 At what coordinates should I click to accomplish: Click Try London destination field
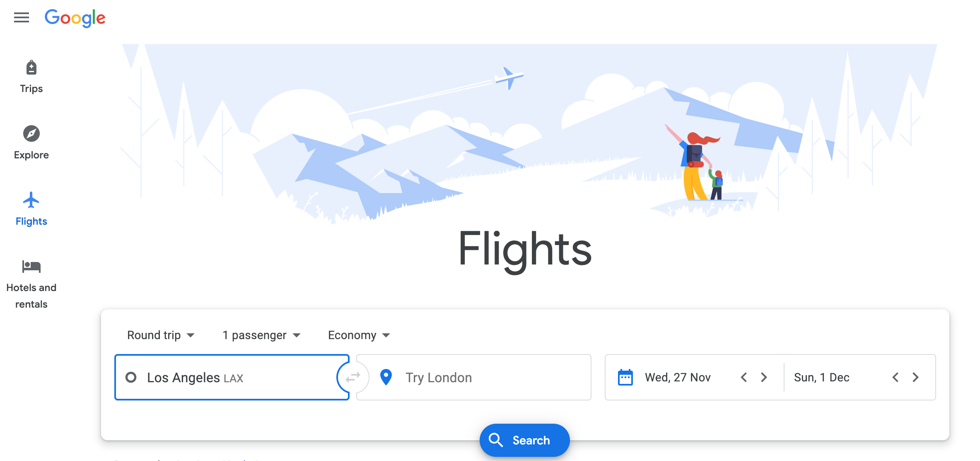[471, 377]
